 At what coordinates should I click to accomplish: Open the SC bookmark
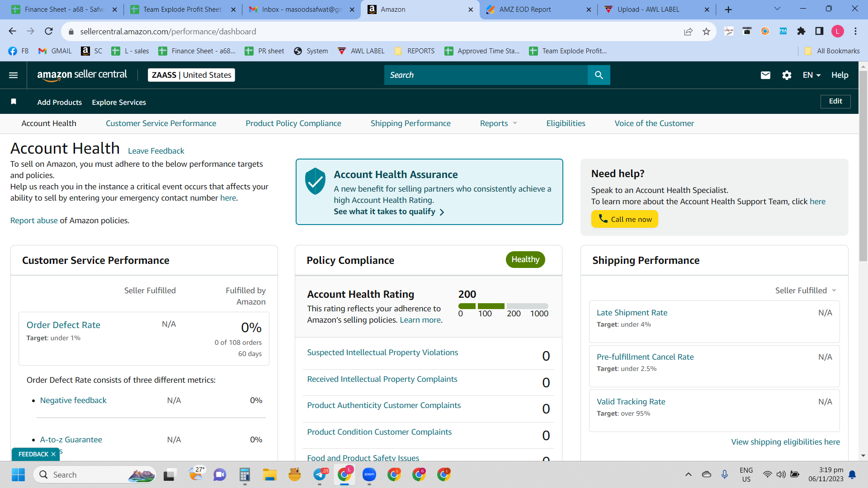[92, 51]
